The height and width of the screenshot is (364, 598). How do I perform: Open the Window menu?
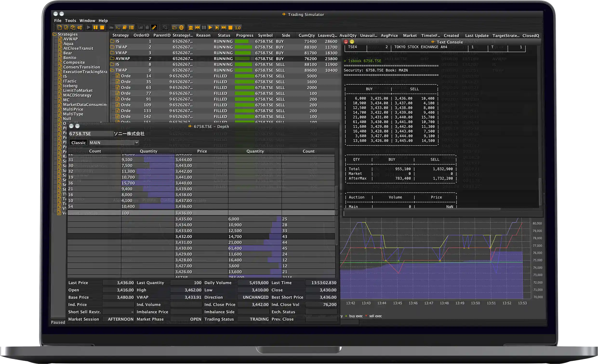[87, 21]
